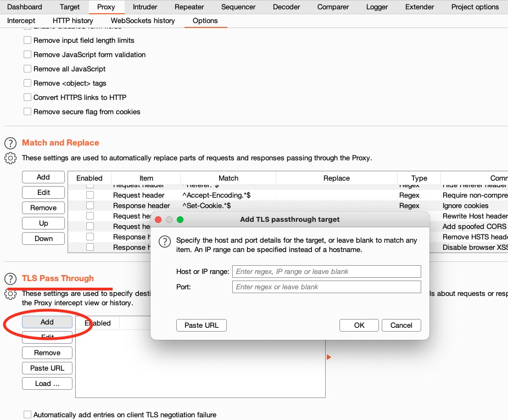This screenshot has width=508, height=420.
Task: Tick the Rewrite Host header rule checkbox
Action: 90,216
